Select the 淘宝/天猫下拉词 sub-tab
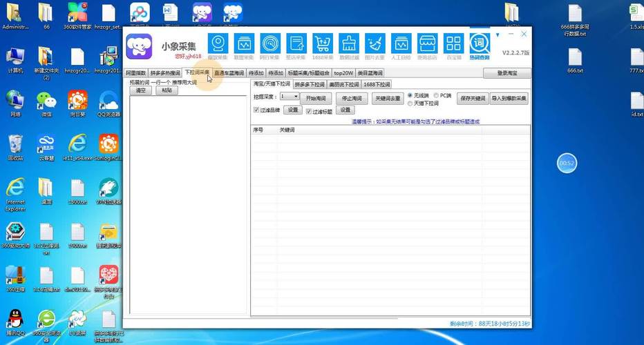The width and height of the screenshot is (644, 345). (272, 83)
